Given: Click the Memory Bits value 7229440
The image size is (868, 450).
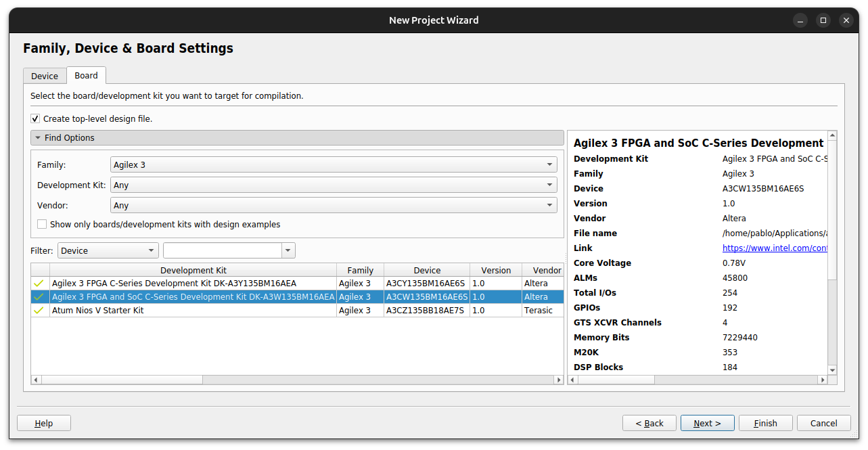Looking at the screenshot, I should (x=740, y=338).
